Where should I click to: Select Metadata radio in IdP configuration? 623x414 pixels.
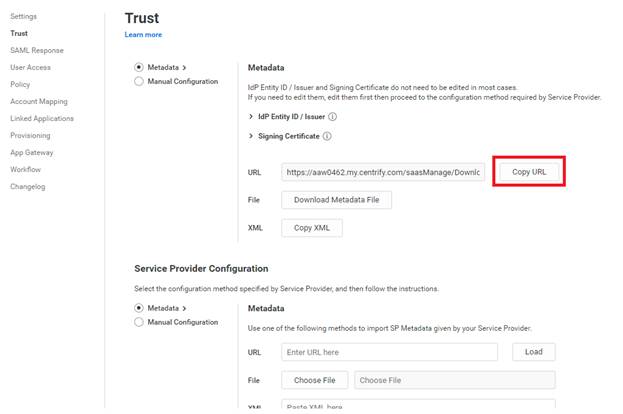(x=139, y=67)
